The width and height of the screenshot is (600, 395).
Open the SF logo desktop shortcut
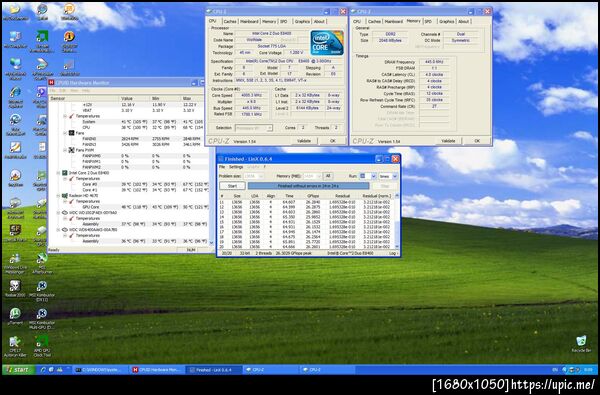click(15, 233)
